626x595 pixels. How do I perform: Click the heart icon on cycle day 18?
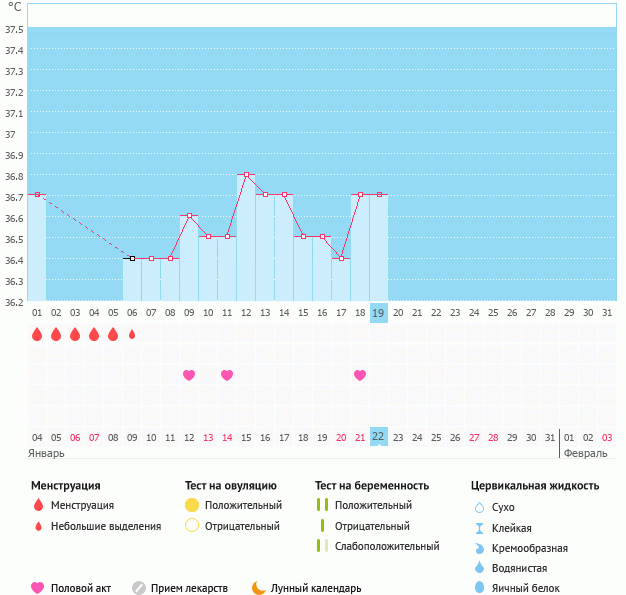[360, 375]
